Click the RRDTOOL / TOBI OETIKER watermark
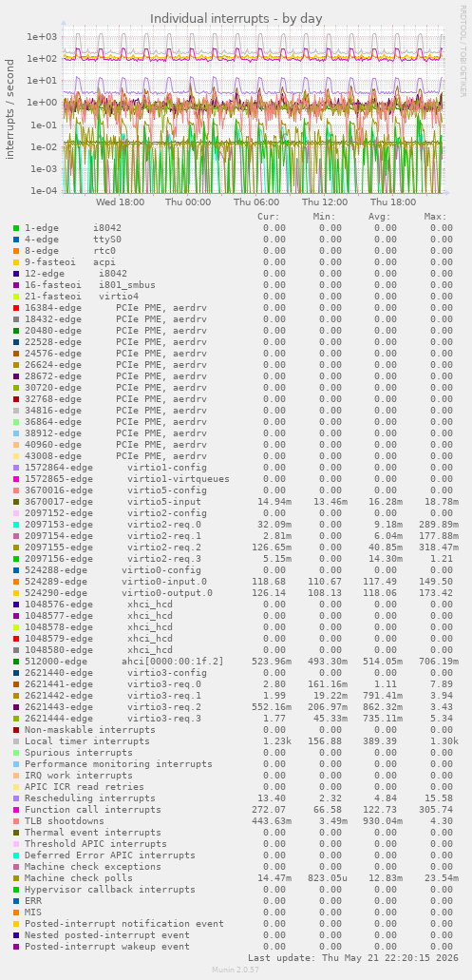Image resolution: width=472 pixels, height=980 pixels. tap(462, 50)
